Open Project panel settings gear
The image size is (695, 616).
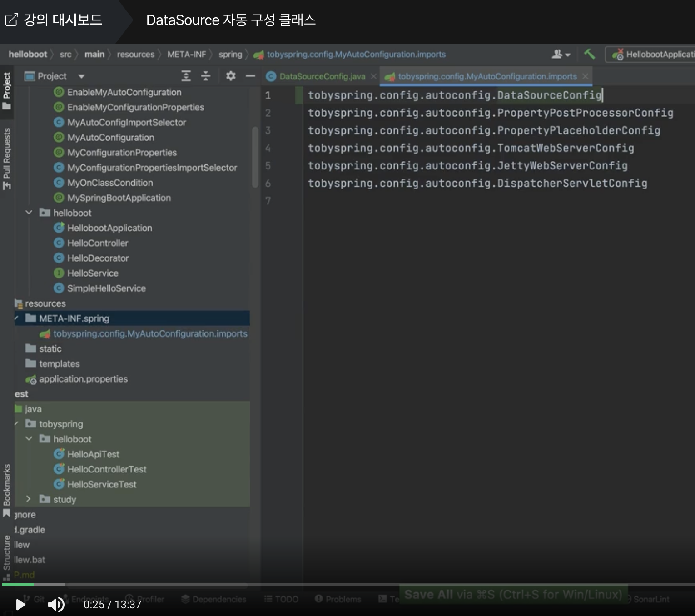231,76
